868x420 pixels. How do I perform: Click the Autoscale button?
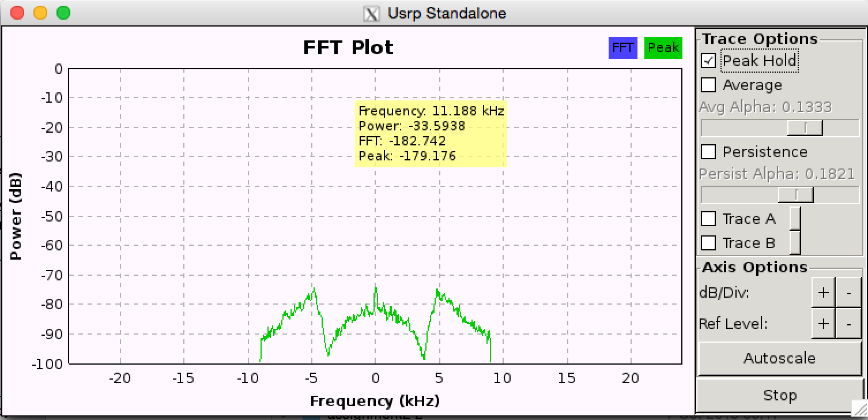[x=779, y=358]
